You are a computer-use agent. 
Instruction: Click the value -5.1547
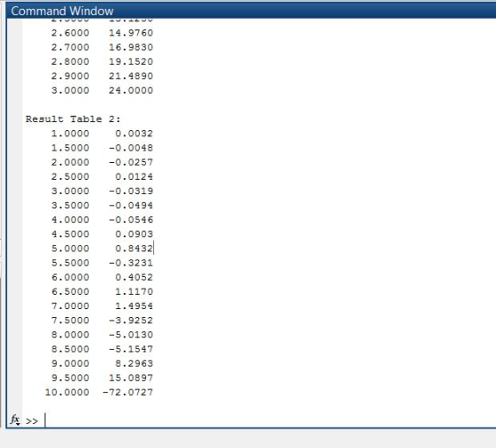pyautogui.click(x=131, y=349)
